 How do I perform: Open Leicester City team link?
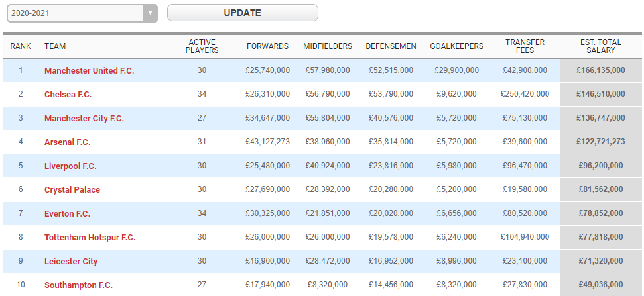71,261
